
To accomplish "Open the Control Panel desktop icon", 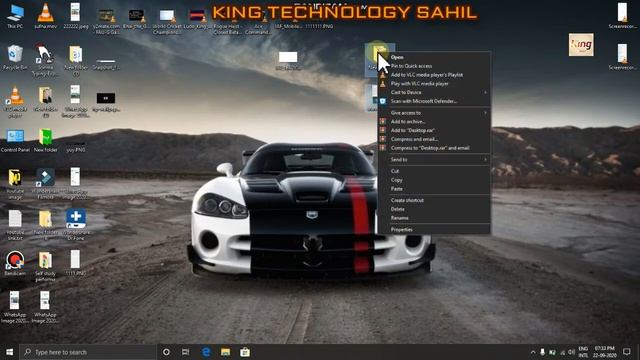I will (x=15, y=141).
